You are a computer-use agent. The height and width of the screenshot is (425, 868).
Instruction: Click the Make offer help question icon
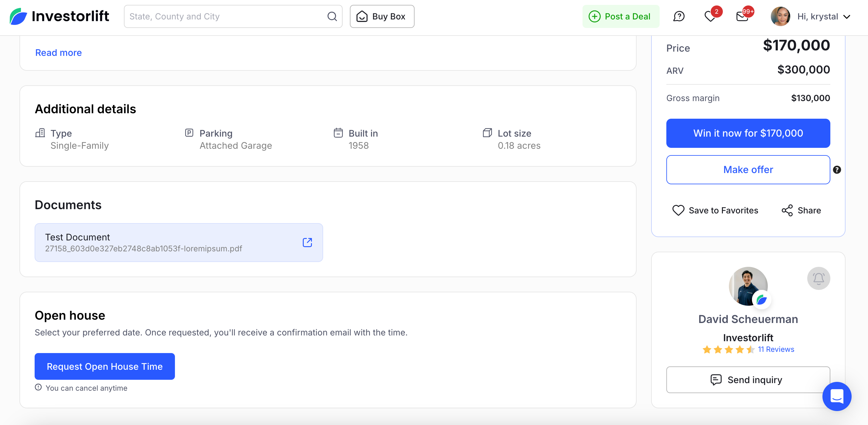[837, 169]
